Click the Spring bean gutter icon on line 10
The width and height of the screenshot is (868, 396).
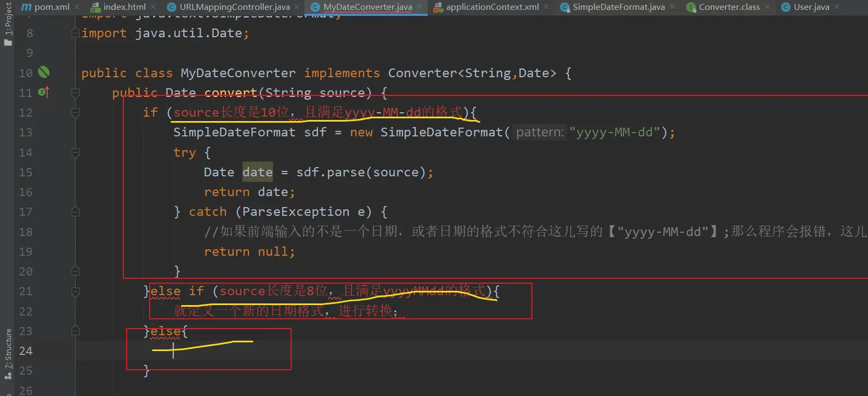(44, 72)
